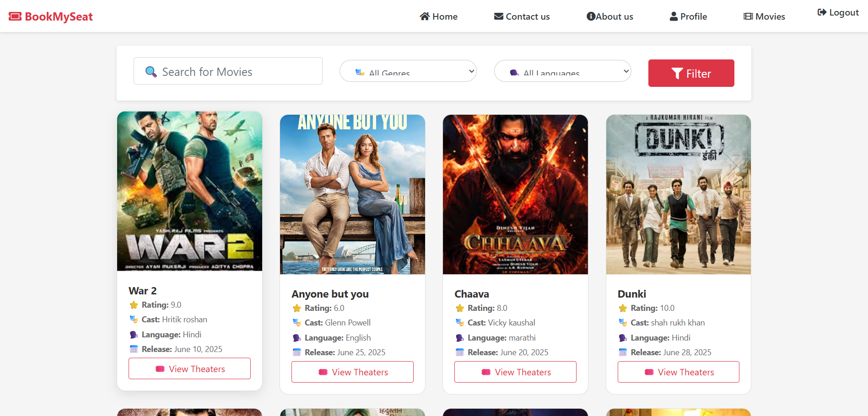
Task: Click the star icon by Rating 9.0
Action: click(x=134, y=305)
